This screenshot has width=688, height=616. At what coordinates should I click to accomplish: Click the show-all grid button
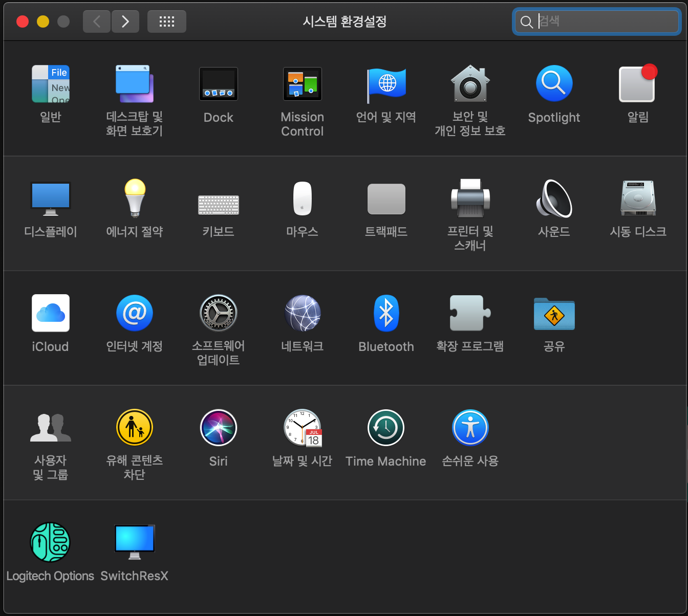tap(167, 21)
